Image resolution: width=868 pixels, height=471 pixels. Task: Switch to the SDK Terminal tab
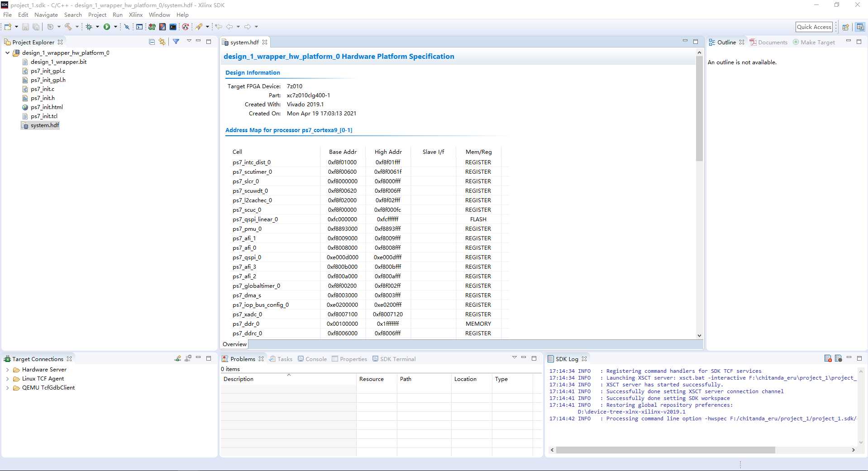394,359
